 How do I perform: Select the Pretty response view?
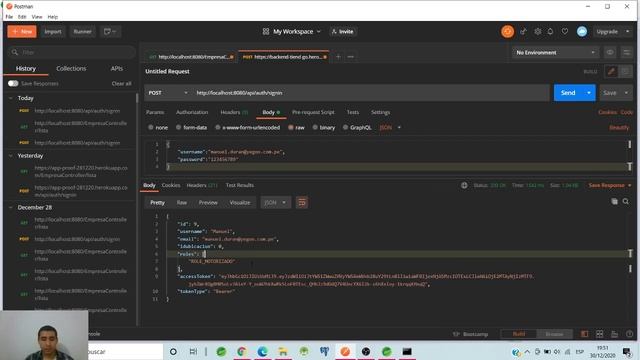tap(157, 202)
